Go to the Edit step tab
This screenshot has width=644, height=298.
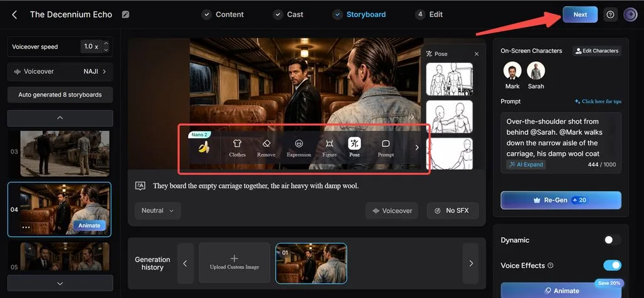click(429, 15)
